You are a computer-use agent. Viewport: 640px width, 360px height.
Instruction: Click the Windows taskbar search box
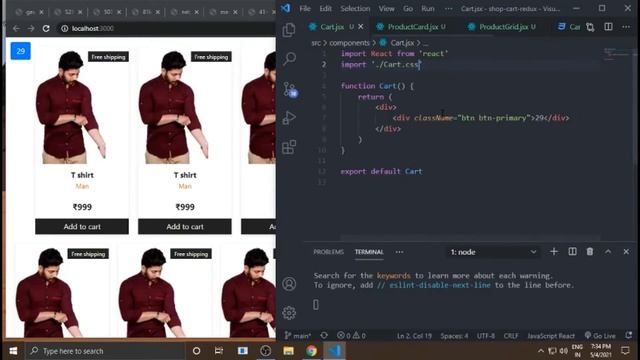point(105,351)
